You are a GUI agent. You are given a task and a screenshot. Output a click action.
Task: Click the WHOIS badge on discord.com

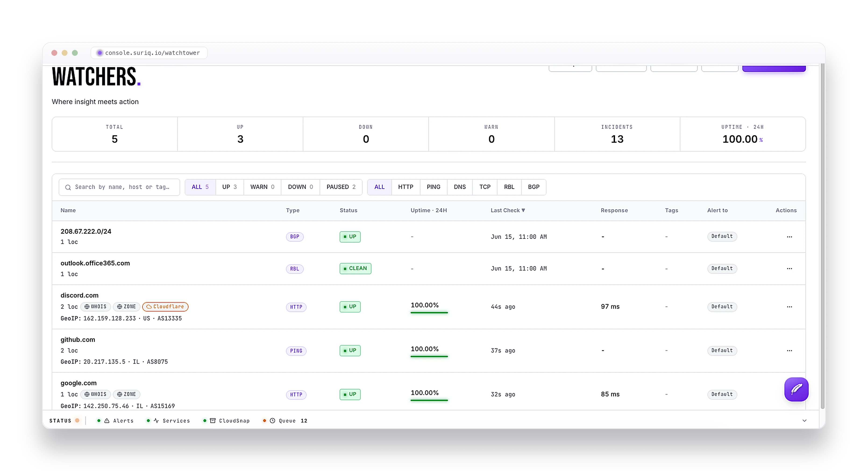click(95, 306)
